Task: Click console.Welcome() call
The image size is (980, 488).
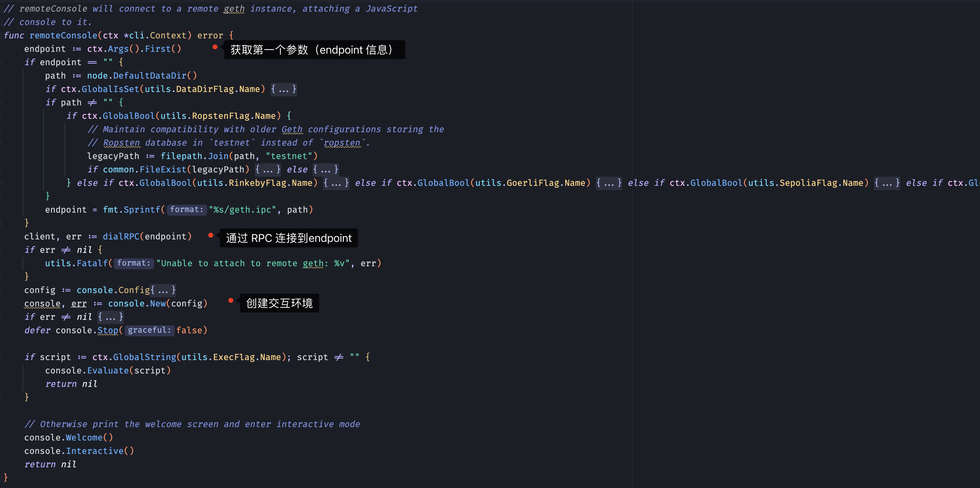Action: click(69, 438)
